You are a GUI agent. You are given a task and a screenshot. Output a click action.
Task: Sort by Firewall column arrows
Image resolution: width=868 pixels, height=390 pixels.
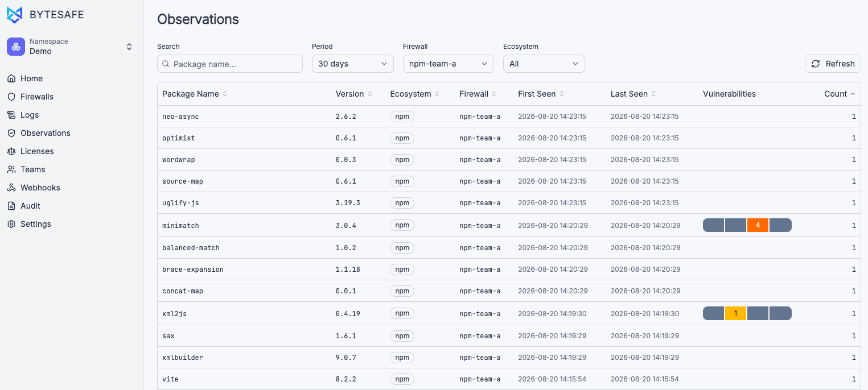coord(494,94)
